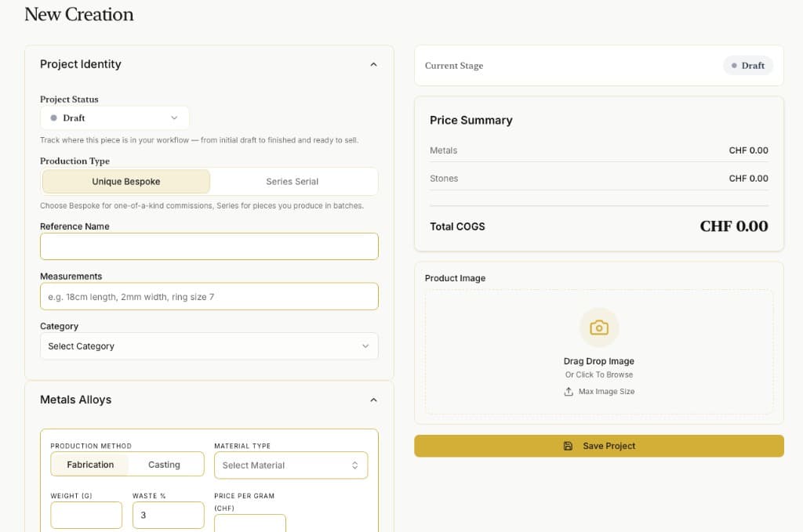This screenshot has width=803, height=532.
Task: Click into the Measurements text field
Action: tap(209, 297)
